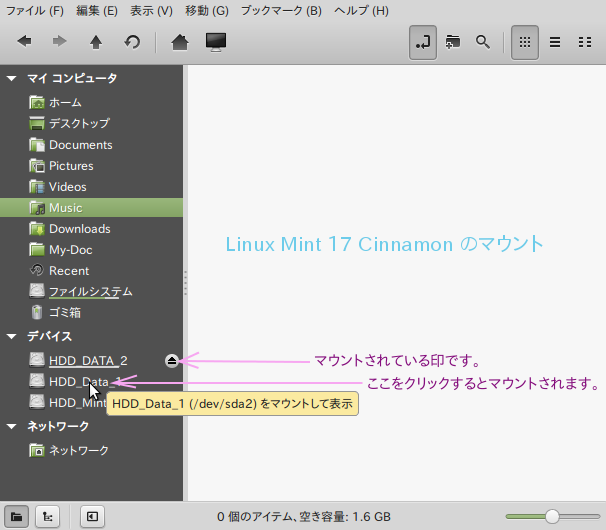Viewport: 606px width, 530px height.
Task: Click the Recent history icon
Action: point(37,270)
